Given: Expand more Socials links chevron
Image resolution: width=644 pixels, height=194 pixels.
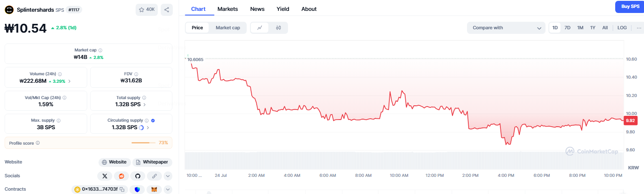Looking at the screenshot, I should [x=168, y=176].
